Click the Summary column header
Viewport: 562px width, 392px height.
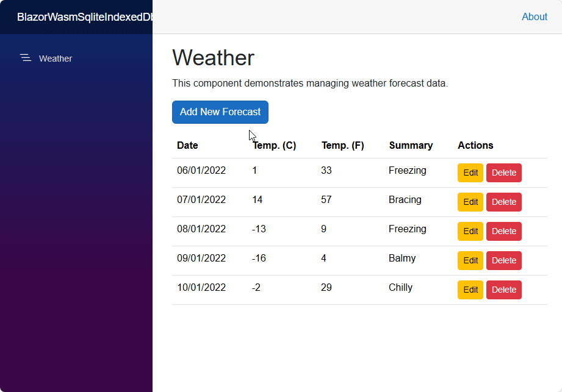[411, 145]
